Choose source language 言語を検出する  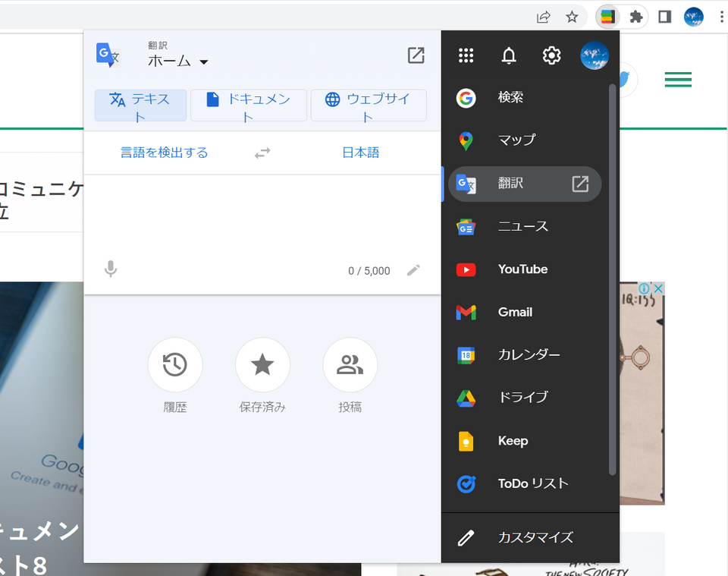point(164,153)
